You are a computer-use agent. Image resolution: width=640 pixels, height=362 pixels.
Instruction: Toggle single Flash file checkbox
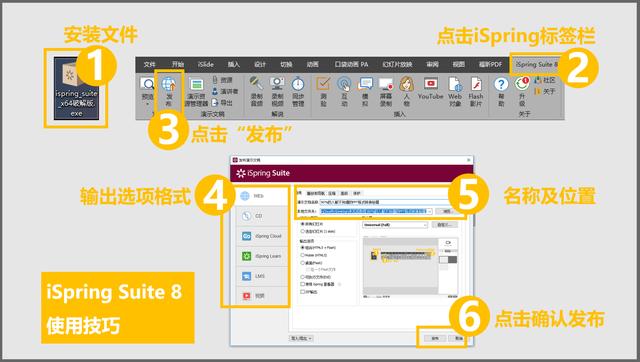click(x=309, y=270)
